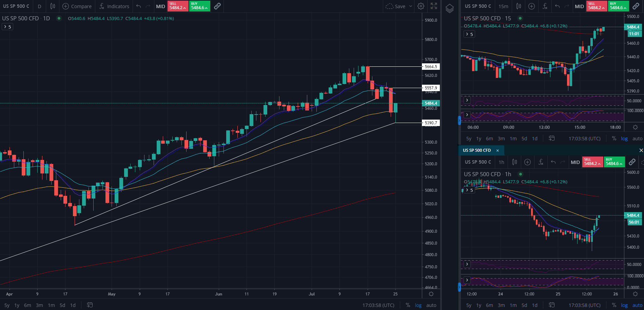Select 5y range in main chart
The width and height of the screenshot is (644, 310).
(x=7, y=305)
